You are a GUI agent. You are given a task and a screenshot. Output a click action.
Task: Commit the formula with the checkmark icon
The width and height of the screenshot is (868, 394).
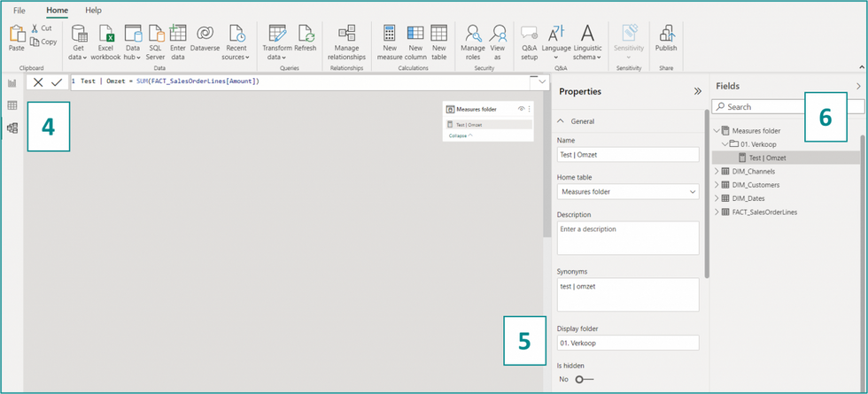pyautogui.click(x=57, y=82)
